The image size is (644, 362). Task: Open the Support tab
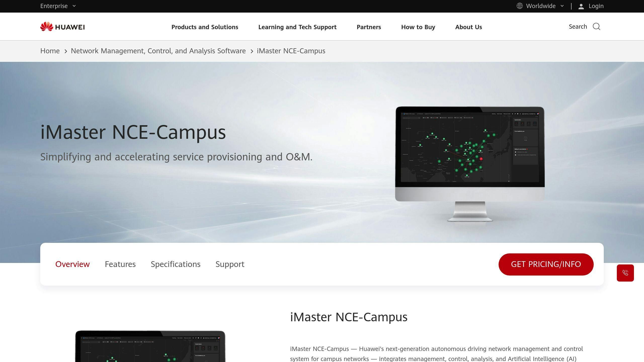[230, 264]
